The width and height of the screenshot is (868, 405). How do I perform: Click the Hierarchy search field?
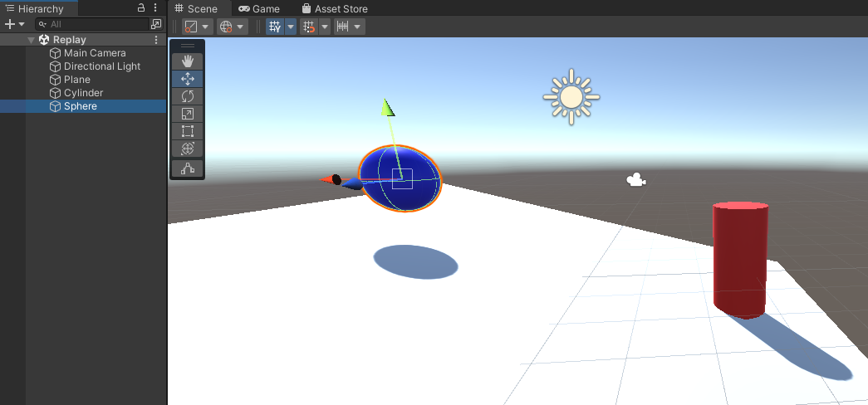click(x=96, y=25)
